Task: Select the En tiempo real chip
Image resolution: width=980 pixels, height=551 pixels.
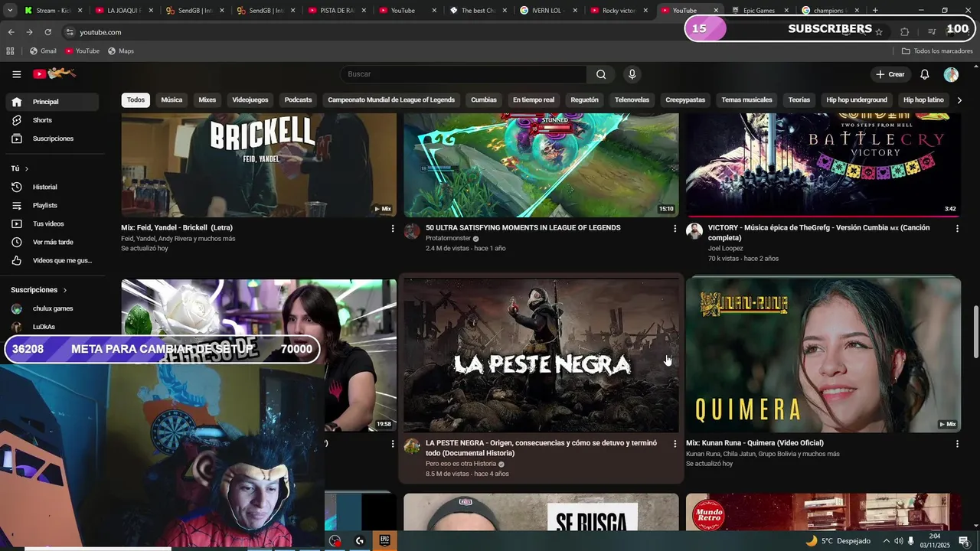Action: pyautogui.click(x=534, y=100)
